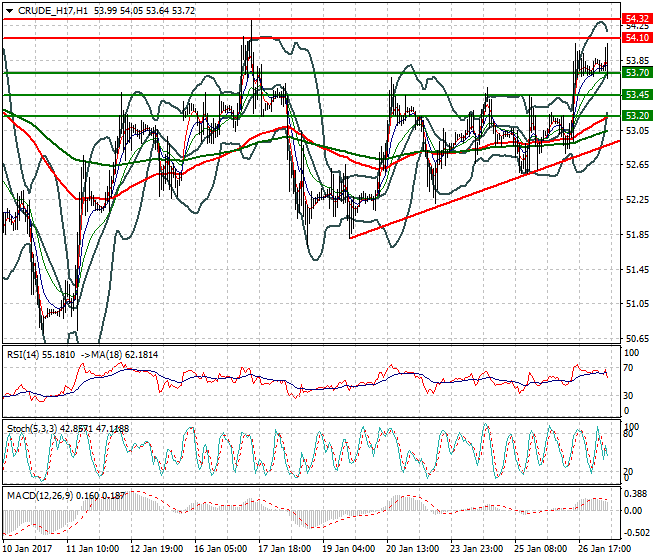Click the 80 level on Stochastic scale
The width and height of the screenshot is (660, 560).
[x=630, y=434]
